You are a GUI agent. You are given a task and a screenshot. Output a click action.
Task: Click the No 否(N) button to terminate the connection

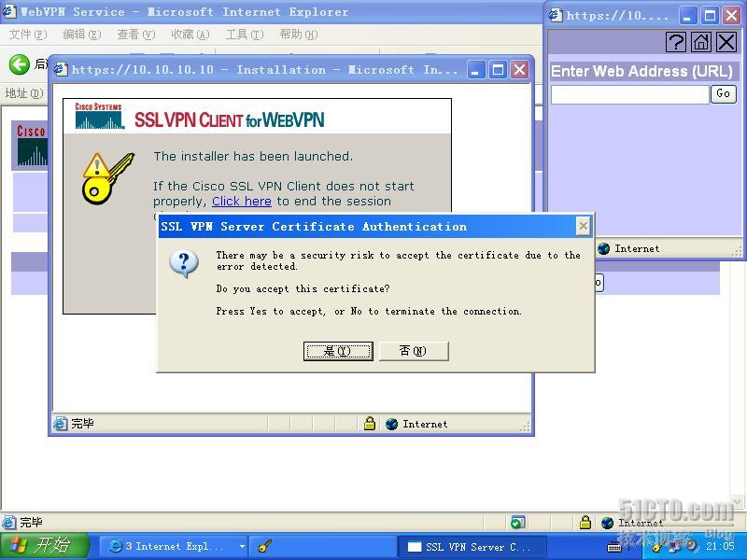tap(413, 351)
